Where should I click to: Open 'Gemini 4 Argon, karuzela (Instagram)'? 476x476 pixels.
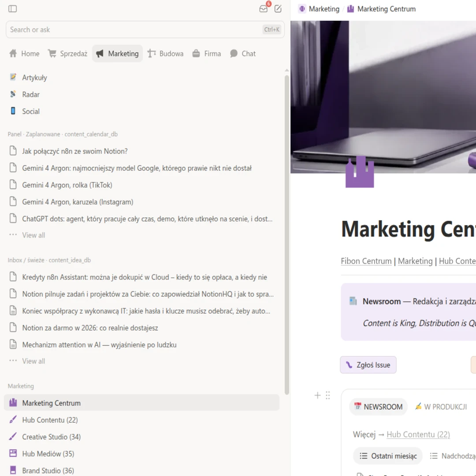tap(141, 202)
